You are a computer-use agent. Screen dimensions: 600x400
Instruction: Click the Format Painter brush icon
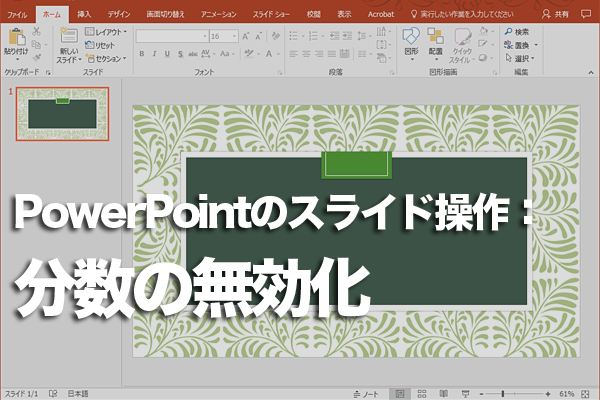click(36, 58)
